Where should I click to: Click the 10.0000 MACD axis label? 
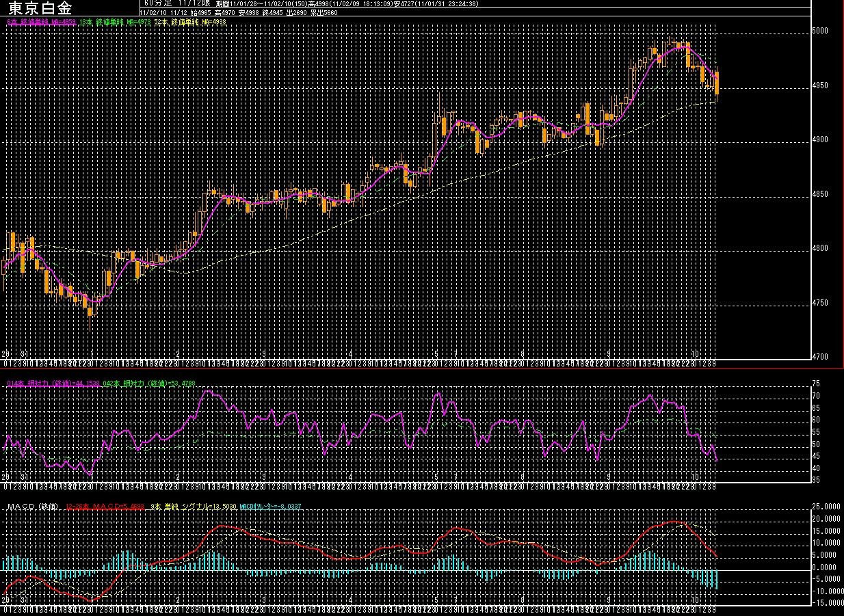825,543
